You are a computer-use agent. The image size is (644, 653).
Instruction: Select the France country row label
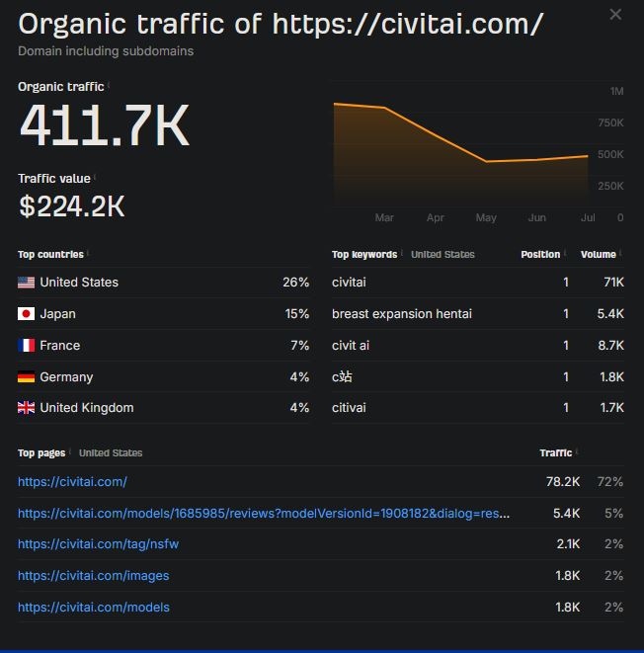60,345
